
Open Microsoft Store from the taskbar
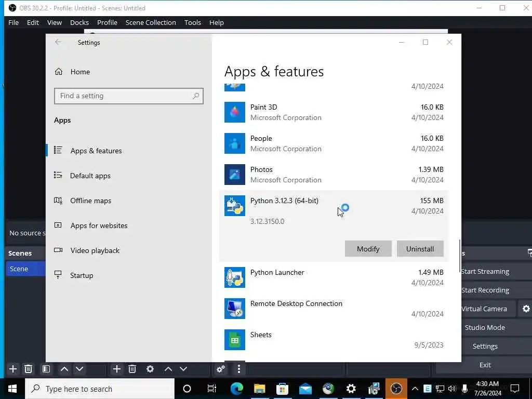pyautogui.click(x=282, y=389)
